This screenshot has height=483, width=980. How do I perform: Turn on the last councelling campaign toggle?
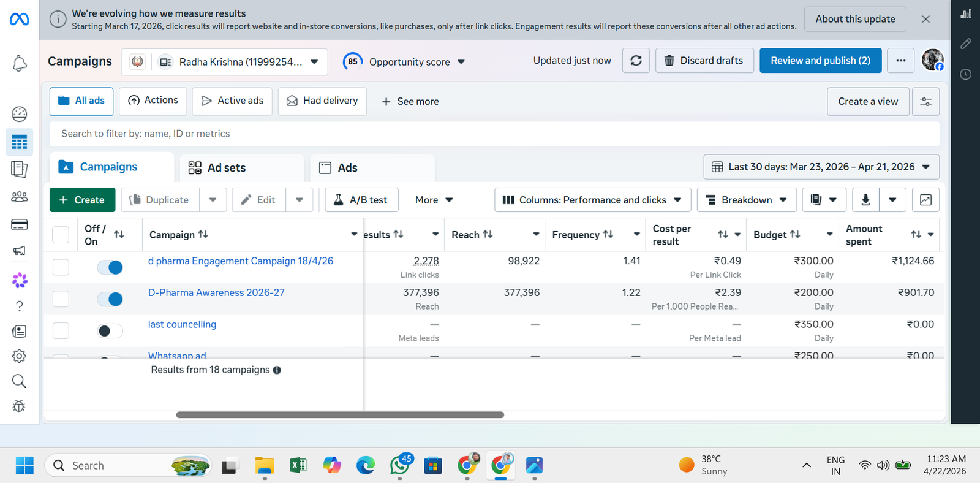click(110, 331)
